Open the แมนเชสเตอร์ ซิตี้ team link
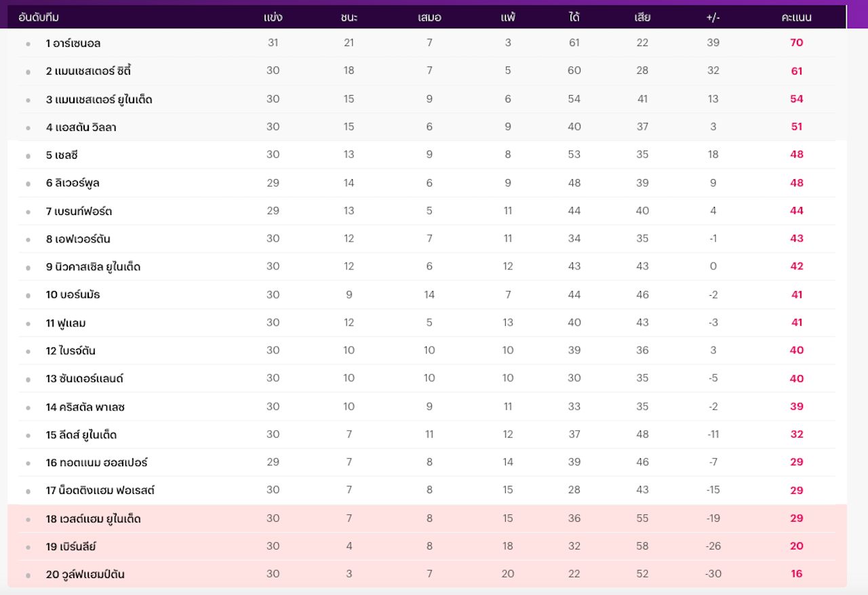The width and height of the screenshot is (868, 595). coord(88,71)
